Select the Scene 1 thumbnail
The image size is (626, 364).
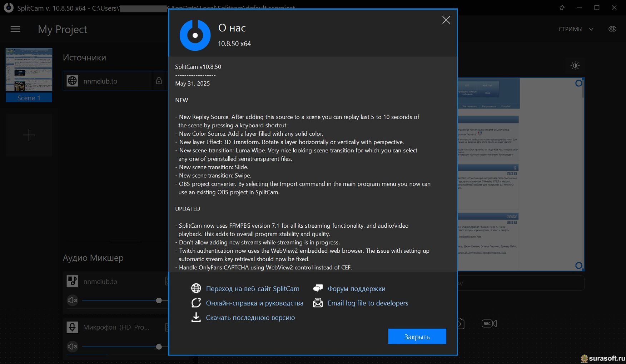29,75
